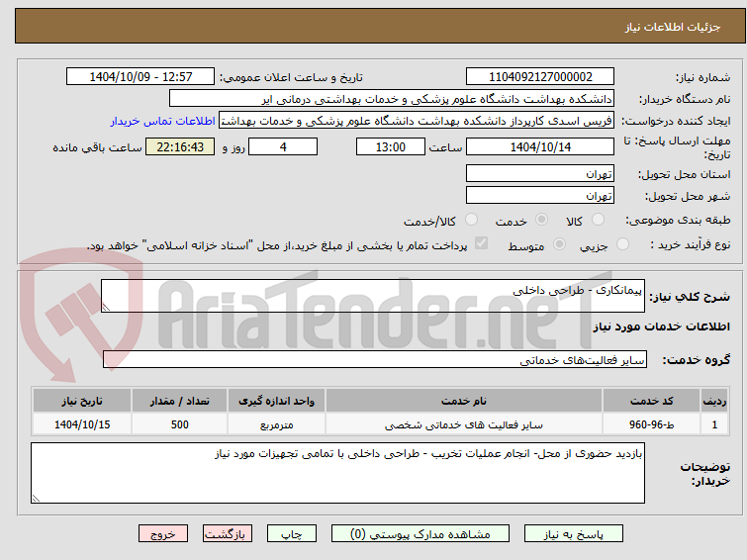Click the کد خدمت column header

(651, 401)
